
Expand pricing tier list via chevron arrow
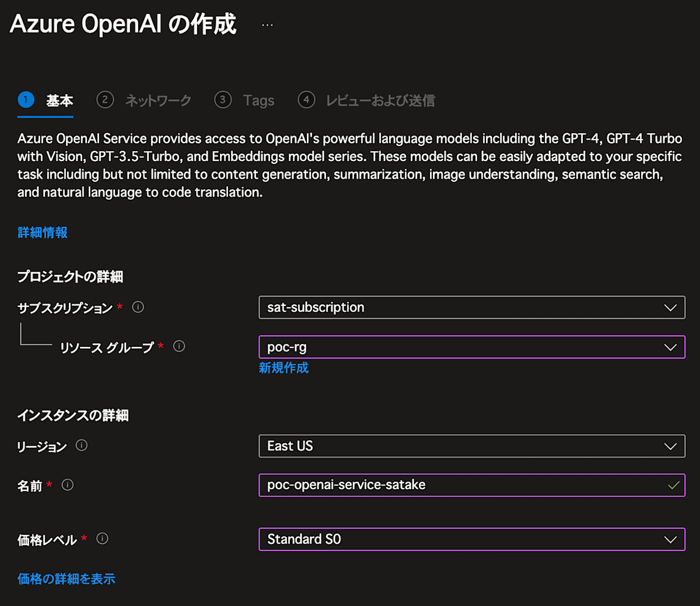coord(670,540)
